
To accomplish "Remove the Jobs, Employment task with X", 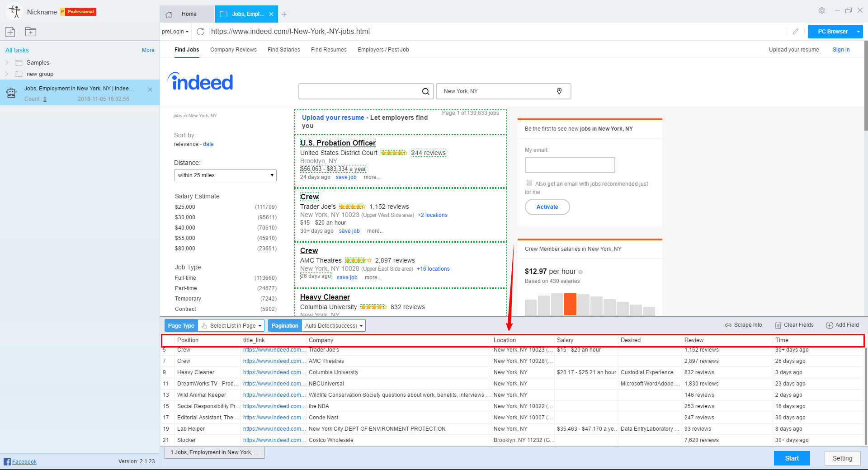I will point(150,89).
